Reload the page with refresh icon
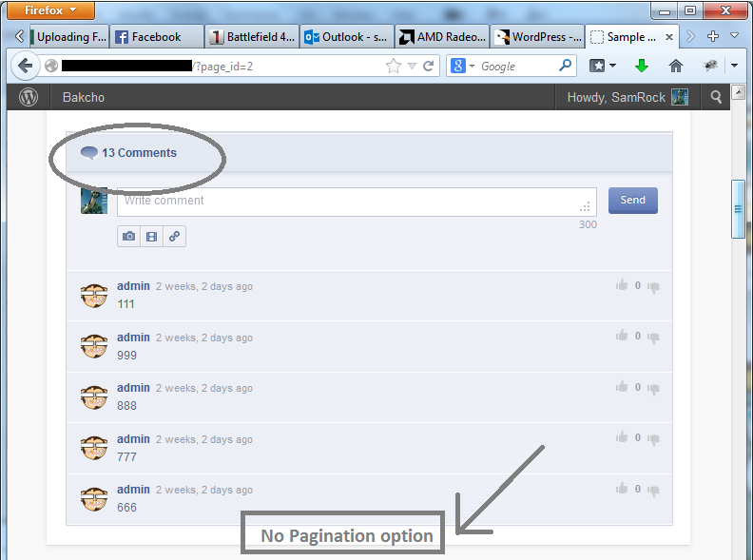 (x=429, y=66)
